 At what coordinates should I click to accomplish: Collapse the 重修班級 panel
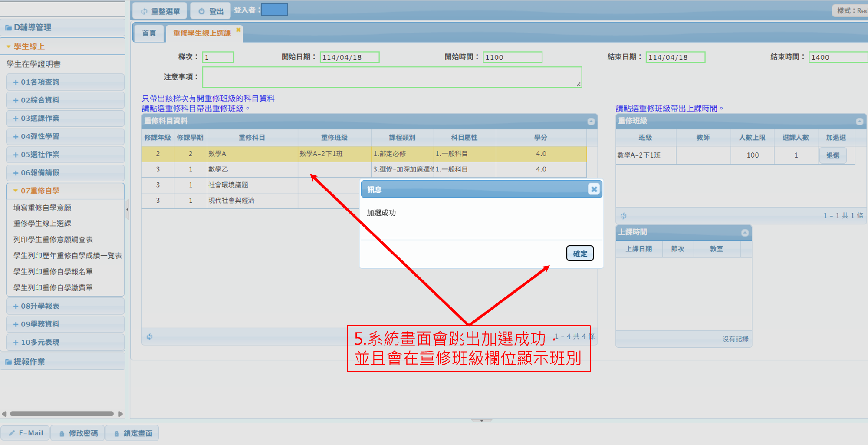[x=859, y=122]
